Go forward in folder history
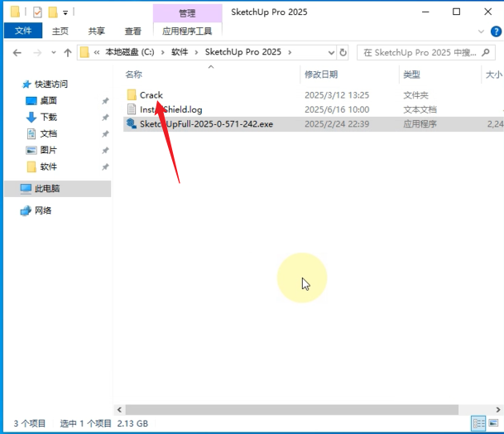The width and height of the screenshot is (504, 434). point(37,52)
